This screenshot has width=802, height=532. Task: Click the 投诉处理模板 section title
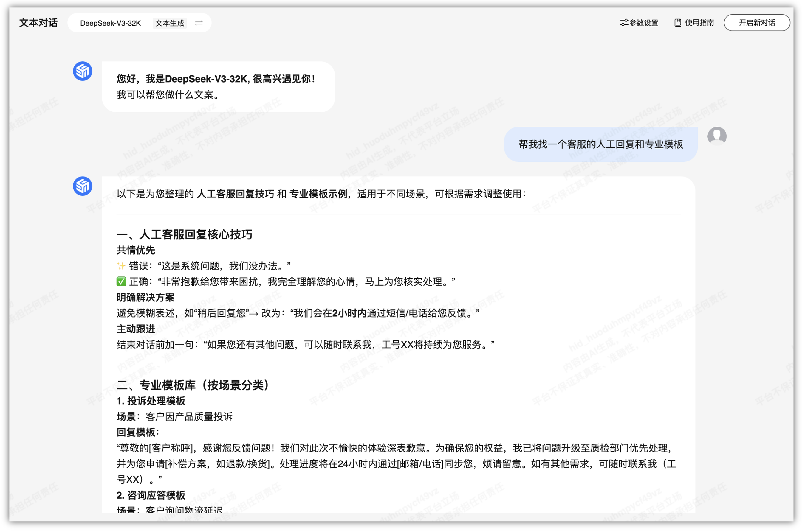151,401
